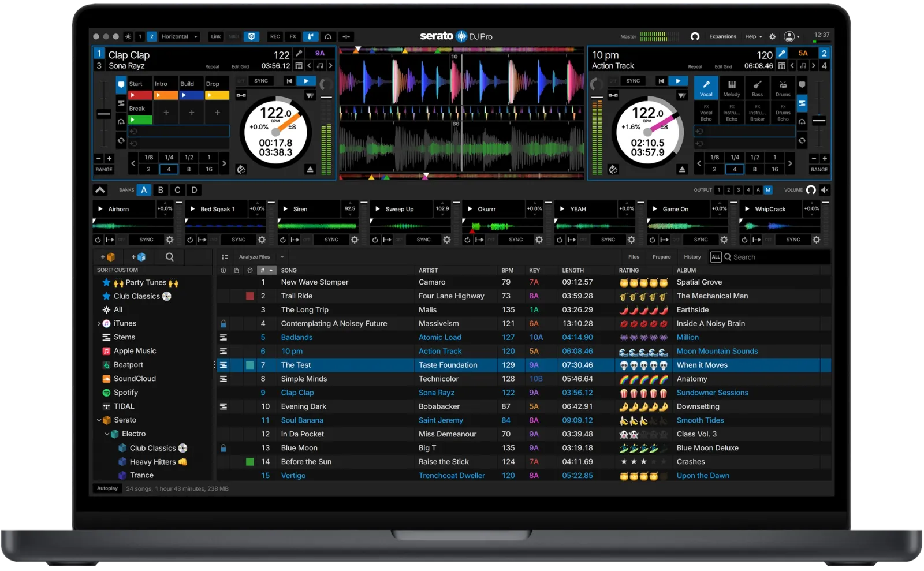Open the Analyze Files dropdown arrow

tap(282, 257)
